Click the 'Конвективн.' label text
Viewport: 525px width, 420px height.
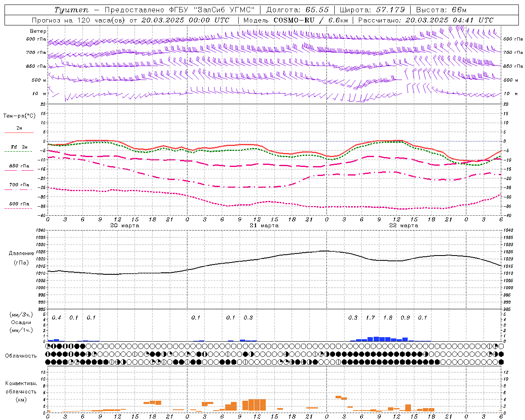[x=21, y=383]
